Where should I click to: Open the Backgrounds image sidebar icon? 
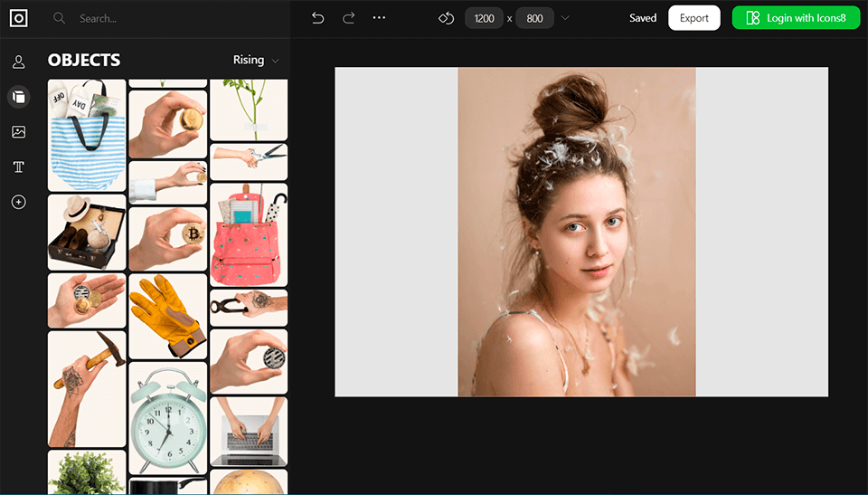[x=19, y=132]
